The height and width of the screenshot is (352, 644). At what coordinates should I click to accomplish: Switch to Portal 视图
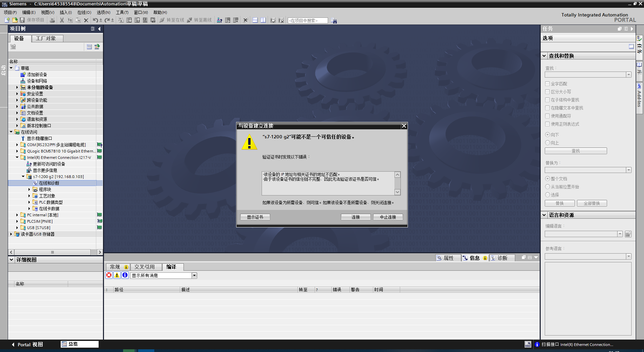pyautogui.click(x=28, y=345)
